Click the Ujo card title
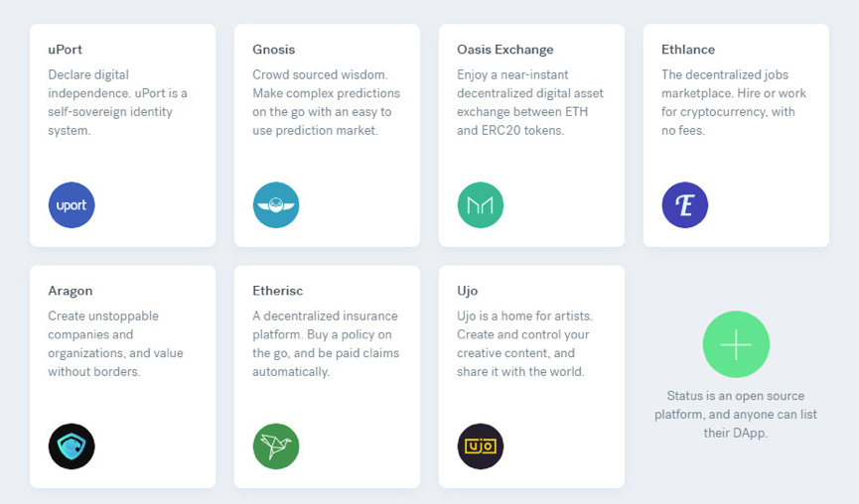The height and width of the screenshot is (504, 859). pos(468,291)
